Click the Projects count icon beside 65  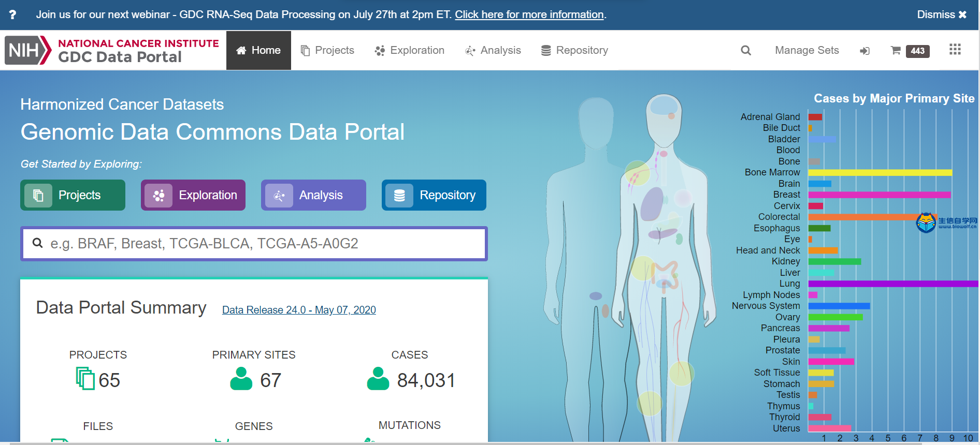click(85, 378)
